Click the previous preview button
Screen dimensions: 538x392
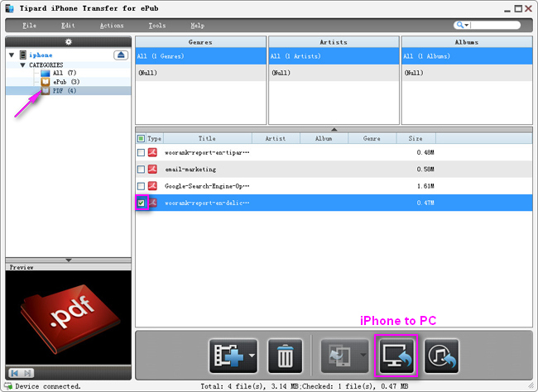coord(15,373)
